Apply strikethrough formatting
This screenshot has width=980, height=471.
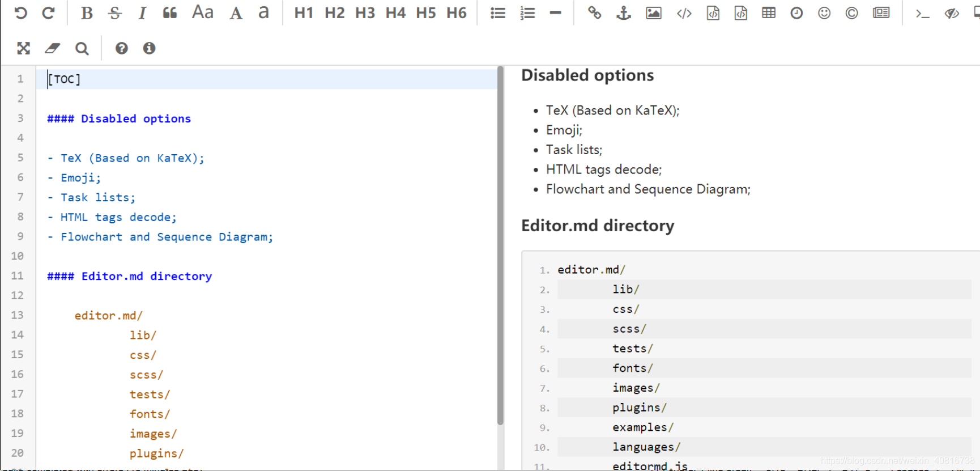[115, 12]
